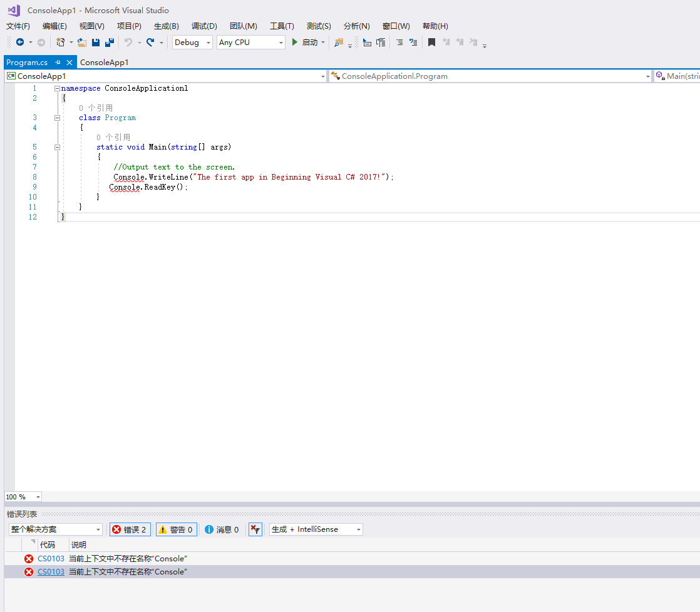This screenshot has height=612, width=700.
Task: Click the Save All icon
Action: [110, 43]
